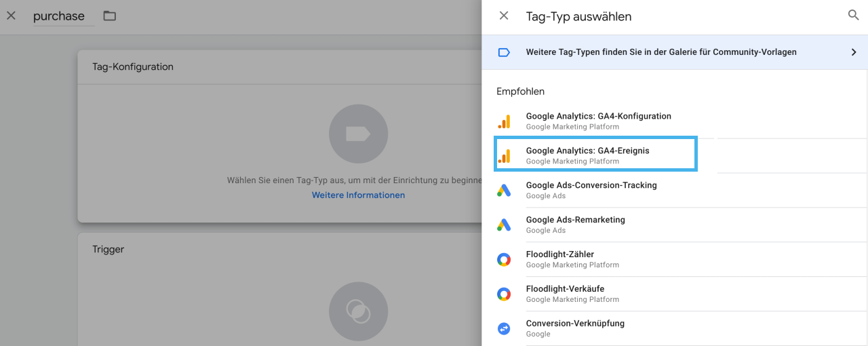
Task: Click the Floodlight-Zähler icon
Action: (x=504, y=259)
